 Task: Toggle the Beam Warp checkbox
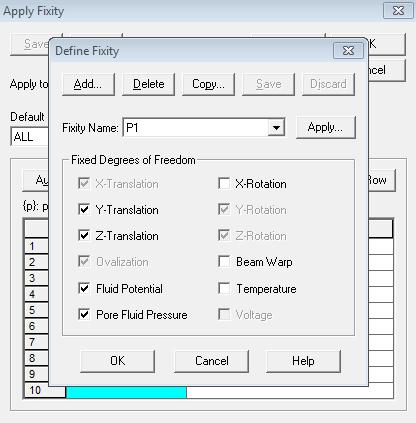[x=224, y=261]
